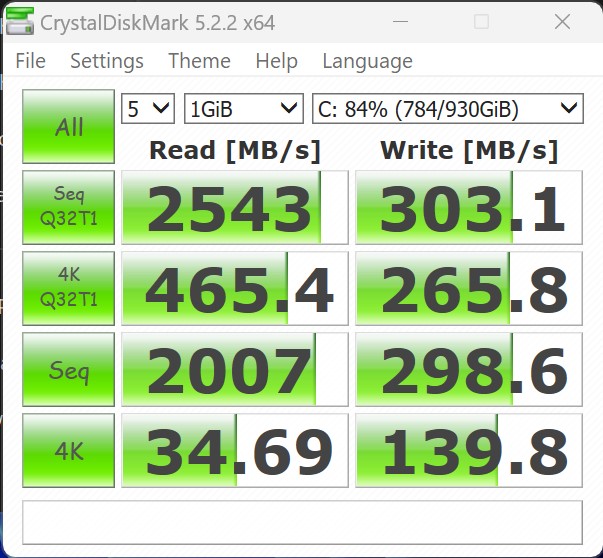The width and height of the screenshot is (603, 558).
Task: Click the Seq write result 298.6
Action: click(469, 370)
